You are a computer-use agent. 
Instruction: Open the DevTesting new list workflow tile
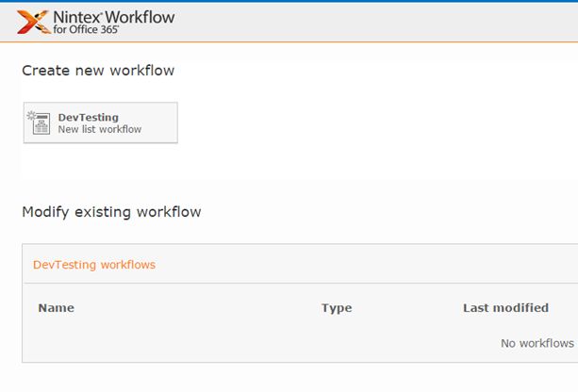(x=100, y=122)
